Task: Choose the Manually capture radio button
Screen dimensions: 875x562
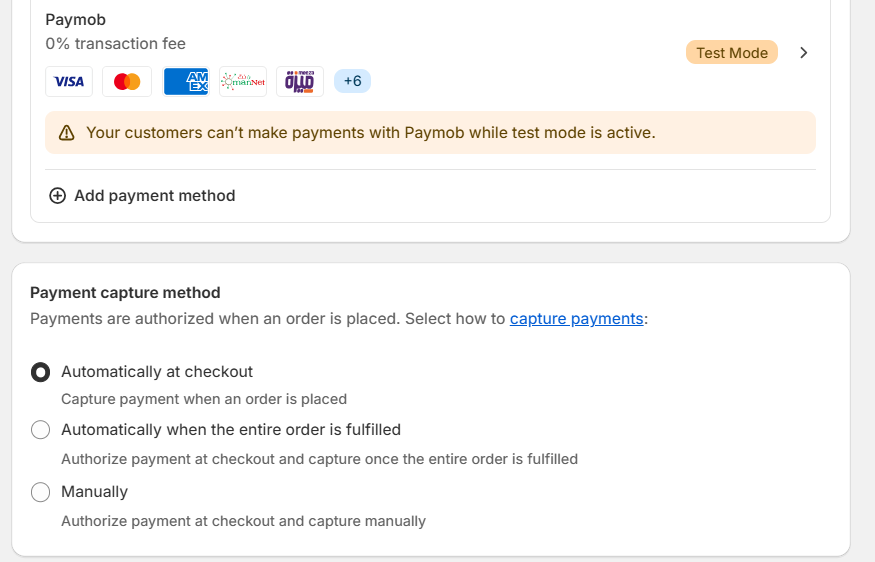Action: tap(40, 492)
